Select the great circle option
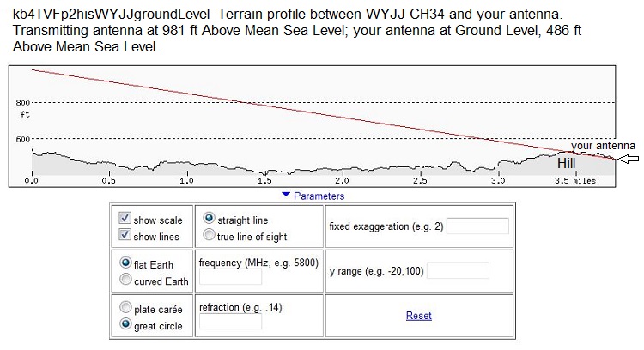 pyautogui.click(x=126, y=324)
